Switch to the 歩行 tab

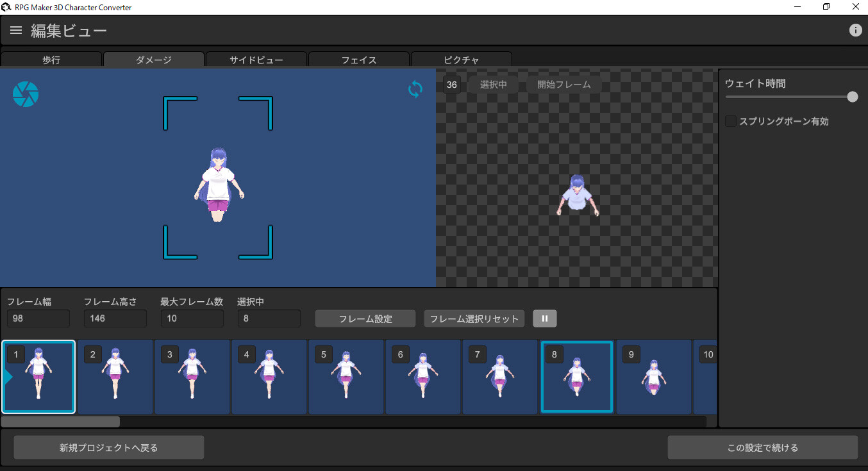click(51, 60)
